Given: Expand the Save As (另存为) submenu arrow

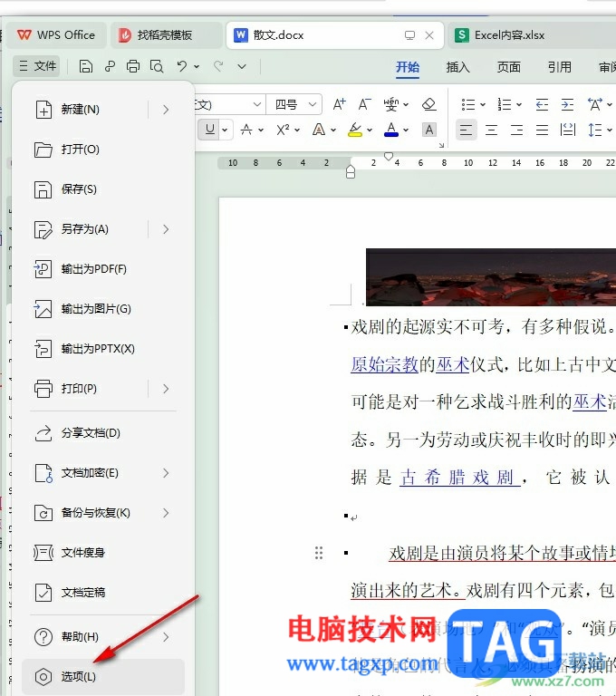Looking at the screenshot, I should (166, 229).
